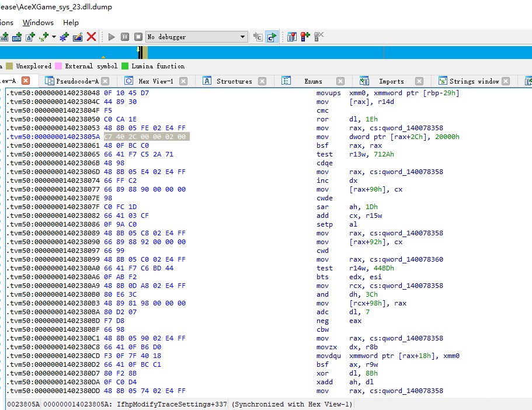The height and width of the screenshot is (410, 532).
Task: Expand the small arrow beside the string icon
Action: 54,37
